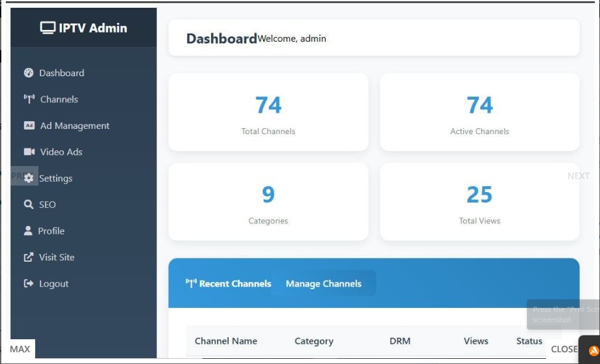The height and width of the screenshot is (364, 600).
Task: Click the DRM column header
Action: pos(400,341)
